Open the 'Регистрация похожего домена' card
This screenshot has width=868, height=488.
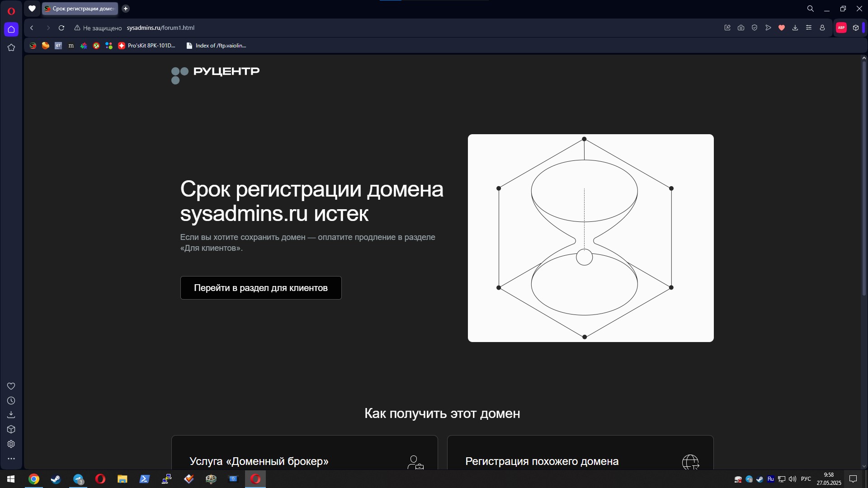coord(580,452)
